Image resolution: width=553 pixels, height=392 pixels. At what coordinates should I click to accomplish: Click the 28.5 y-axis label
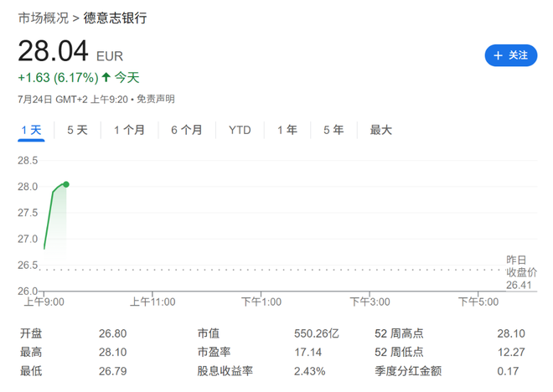tap(28, 161)
